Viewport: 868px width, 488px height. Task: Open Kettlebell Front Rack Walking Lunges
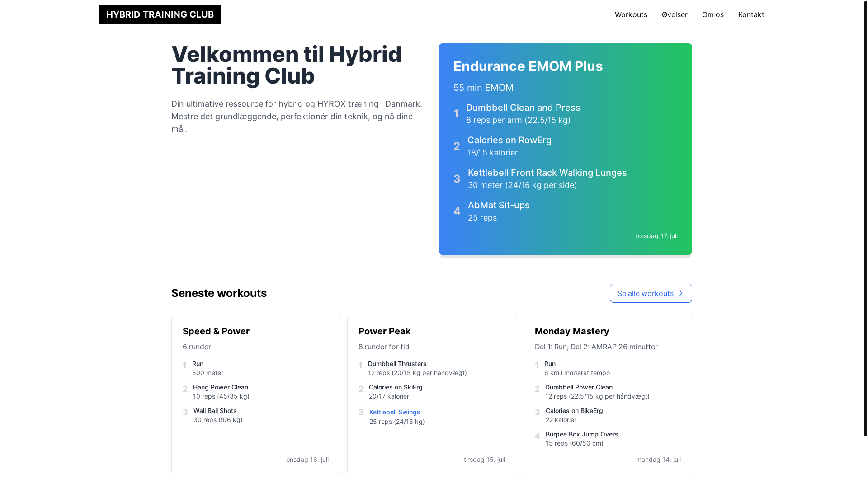click(547, 173)
